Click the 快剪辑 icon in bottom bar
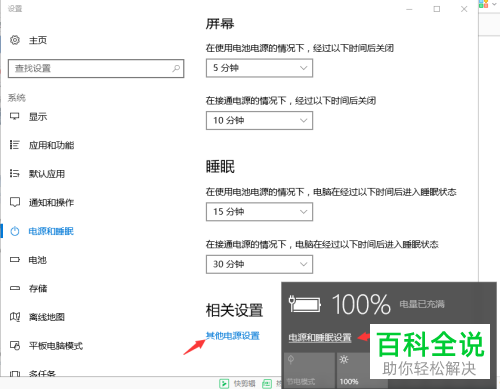The width and height of the screenshot is (500, 389). click(x=224, y=384)
